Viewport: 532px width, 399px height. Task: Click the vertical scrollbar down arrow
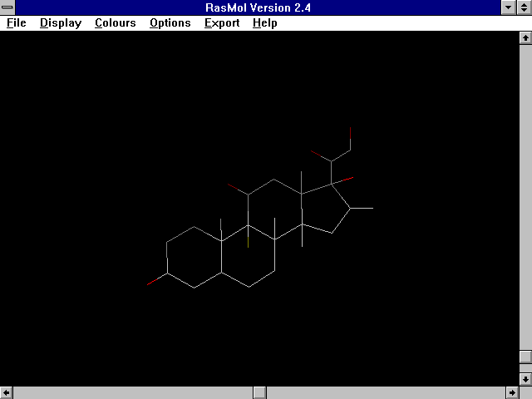[525, 379]
